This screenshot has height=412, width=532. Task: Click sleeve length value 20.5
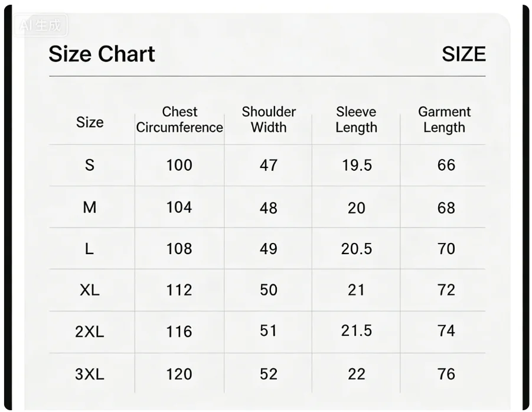[357, 249]
